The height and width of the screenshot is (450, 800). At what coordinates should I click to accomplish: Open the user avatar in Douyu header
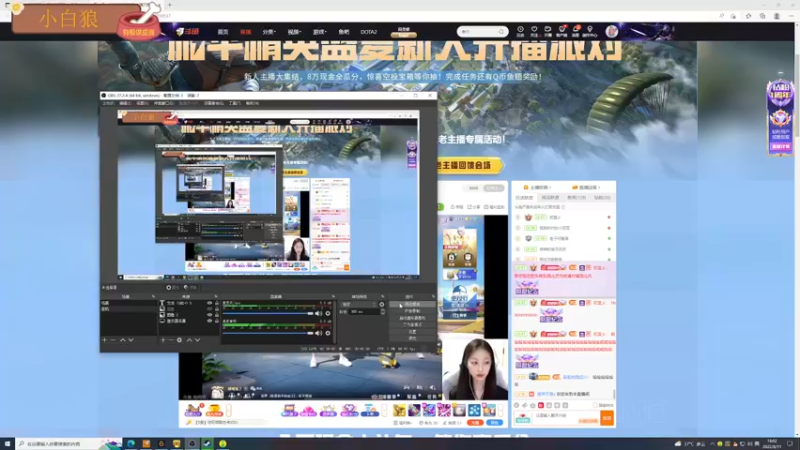[612, 31]
